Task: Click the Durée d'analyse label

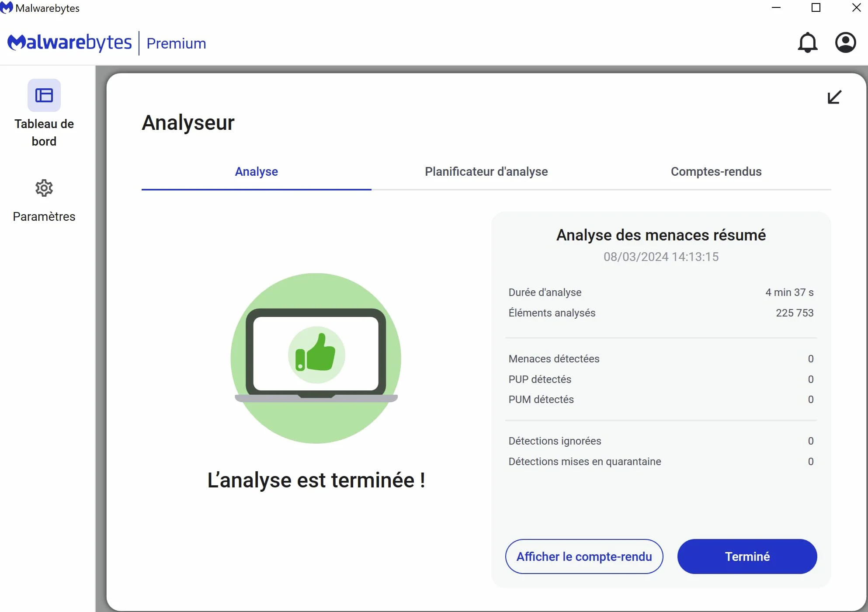Action: pyautogui.click(x=545, y=292)
